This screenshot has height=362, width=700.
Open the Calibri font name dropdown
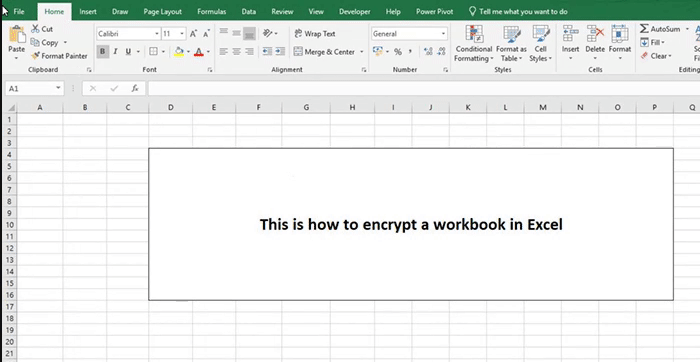coord(129,34)
